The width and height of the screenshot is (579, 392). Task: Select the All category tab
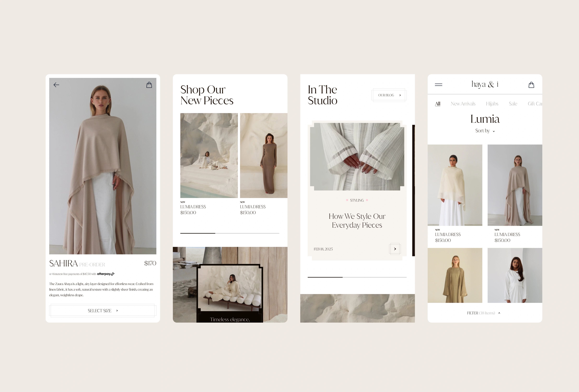[x=438, y=104]
